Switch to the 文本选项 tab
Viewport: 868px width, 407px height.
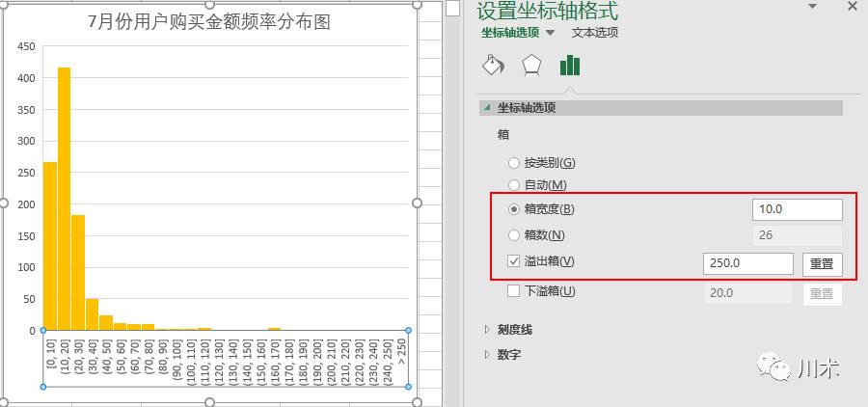coord(594,33)
